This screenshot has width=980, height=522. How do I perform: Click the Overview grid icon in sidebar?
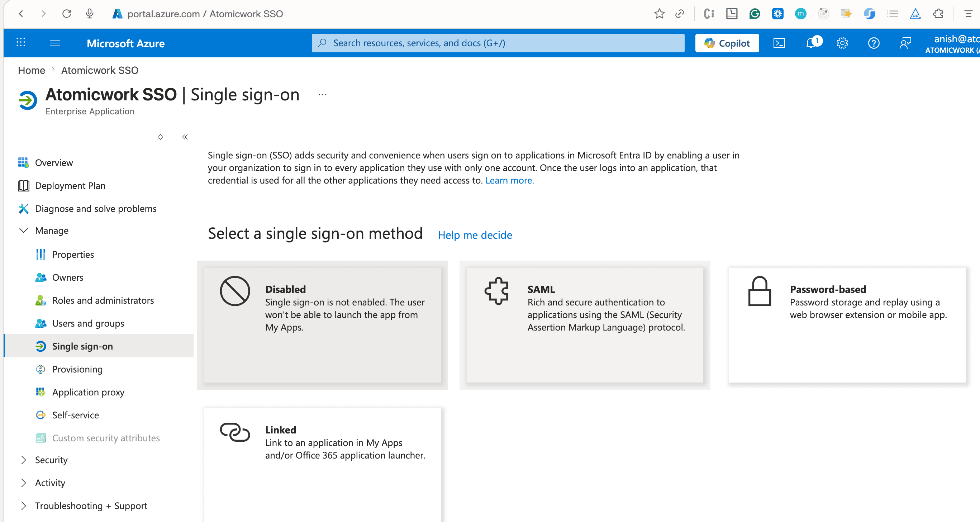point(23,163)
